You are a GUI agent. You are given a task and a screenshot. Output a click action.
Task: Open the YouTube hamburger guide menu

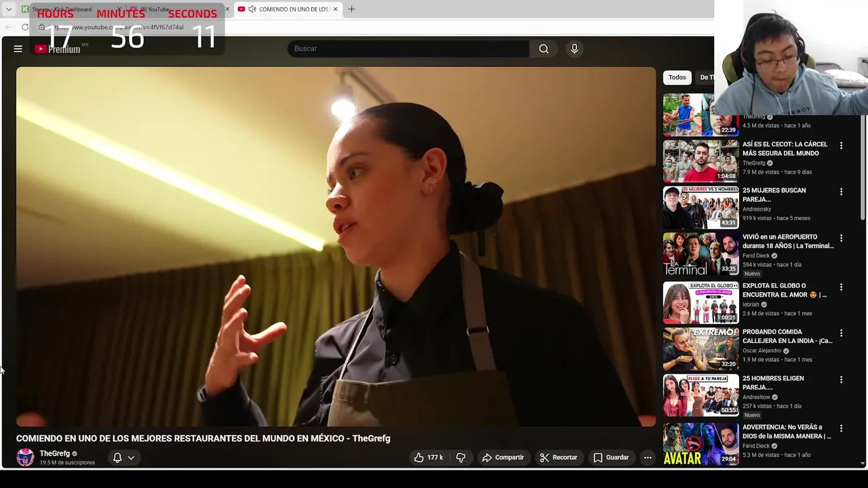(x=18, y=49)
